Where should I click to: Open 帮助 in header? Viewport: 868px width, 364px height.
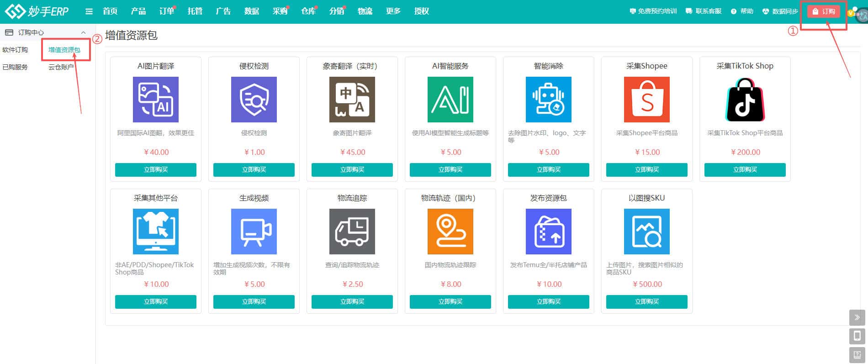[742, 11]
